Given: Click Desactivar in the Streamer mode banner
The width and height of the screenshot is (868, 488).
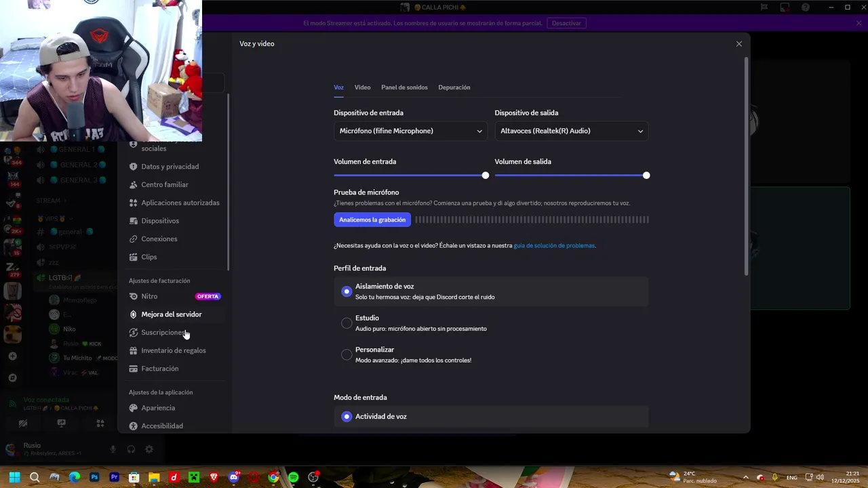Looking at the screenshot, I should coord(566,23).
